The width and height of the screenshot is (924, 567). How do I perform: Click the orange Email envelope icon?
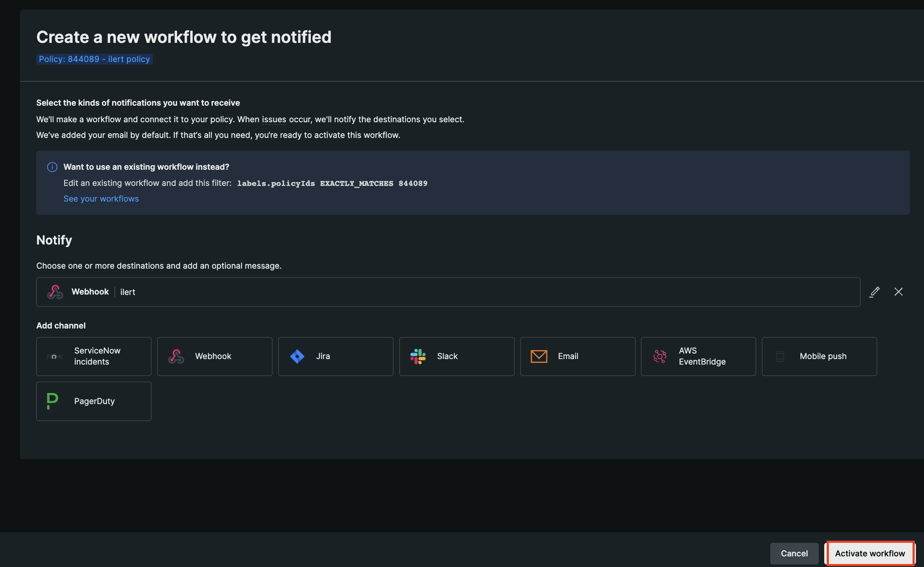[x=539, y=356]
